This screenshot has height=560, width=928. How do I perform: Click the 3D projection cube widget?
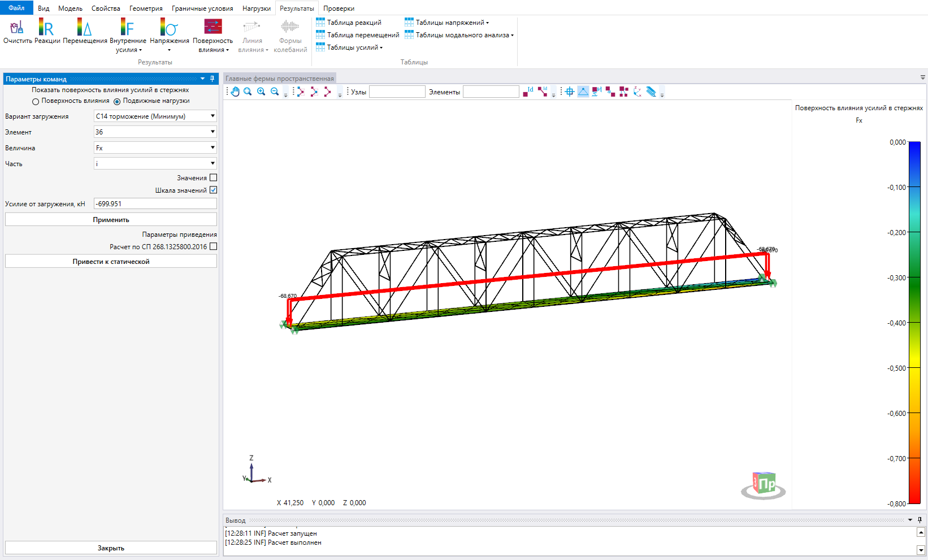pyautogui.click(x=764, y=485)
